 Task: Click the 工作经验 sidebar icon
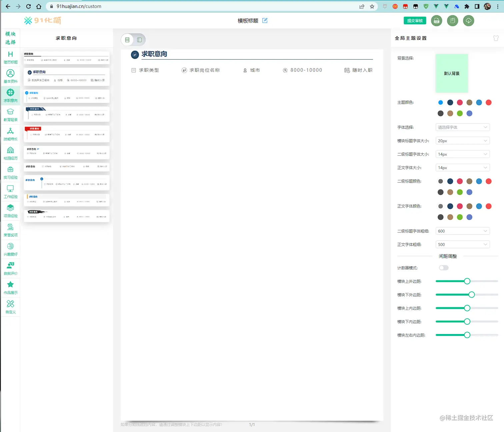point(10,191)
